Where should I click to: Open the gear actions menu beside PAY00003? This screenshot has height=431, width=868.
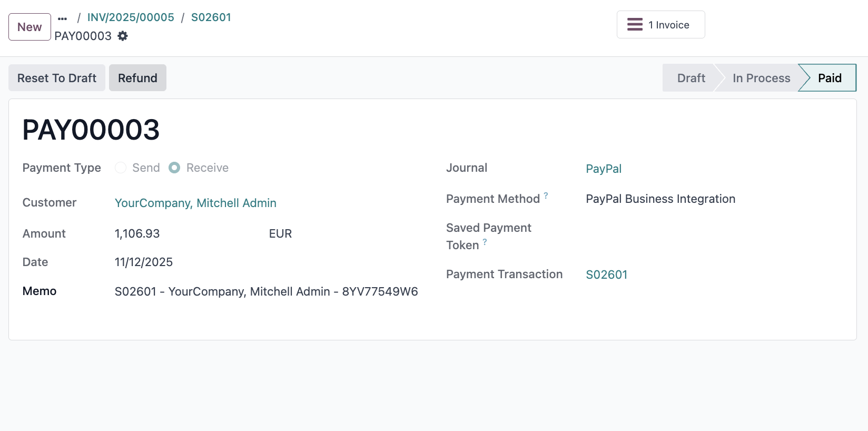(123, 36)
